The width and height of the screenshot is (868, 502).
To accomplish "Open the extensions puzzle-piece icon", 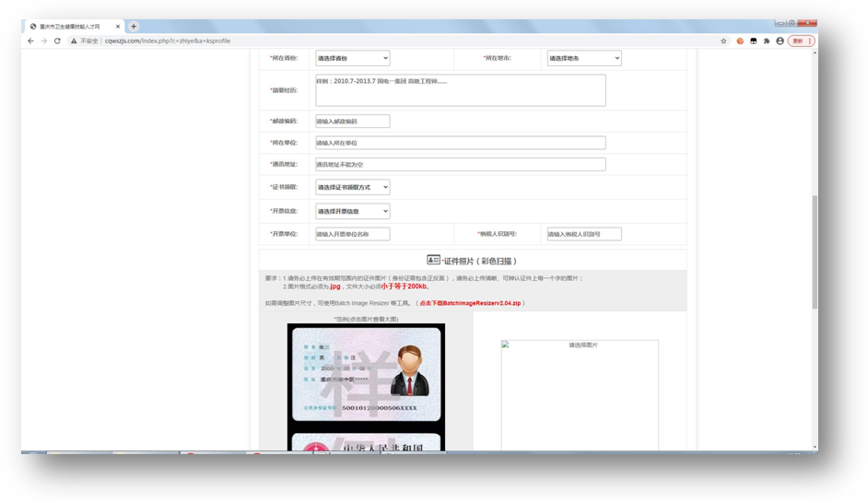I will (767, 41).
